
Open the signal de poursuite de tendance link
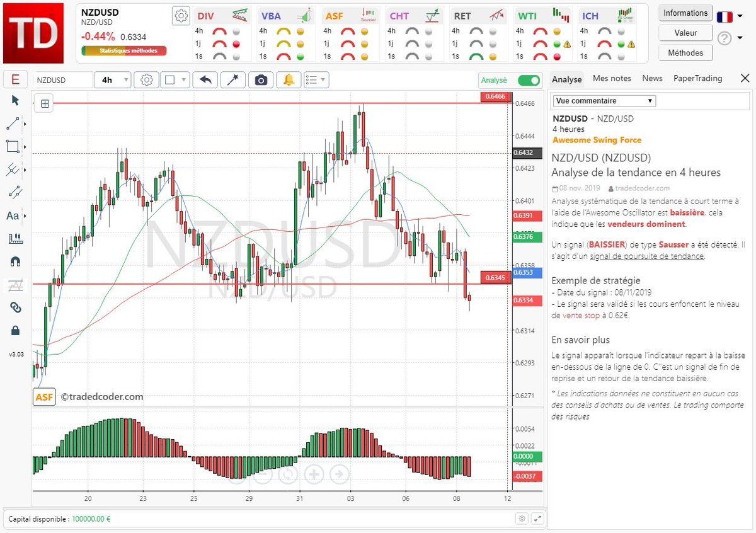(x=647, y=256)
